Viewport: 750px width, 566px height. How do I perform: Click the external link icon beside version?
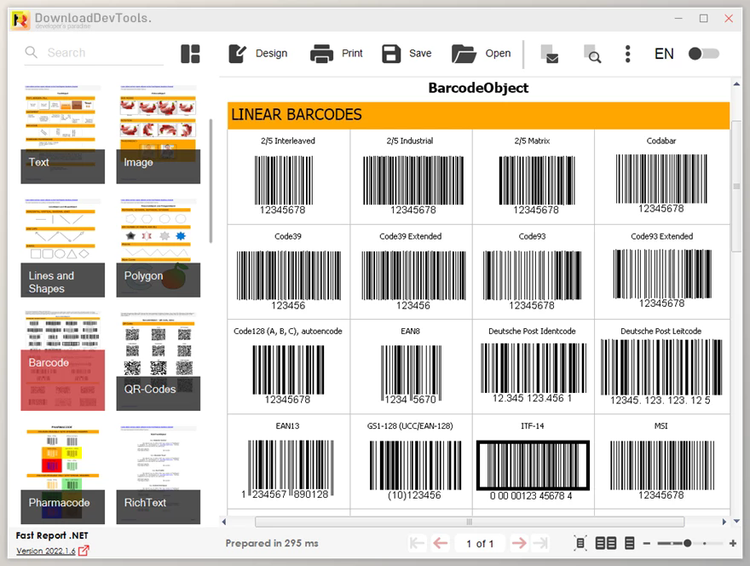83,551
